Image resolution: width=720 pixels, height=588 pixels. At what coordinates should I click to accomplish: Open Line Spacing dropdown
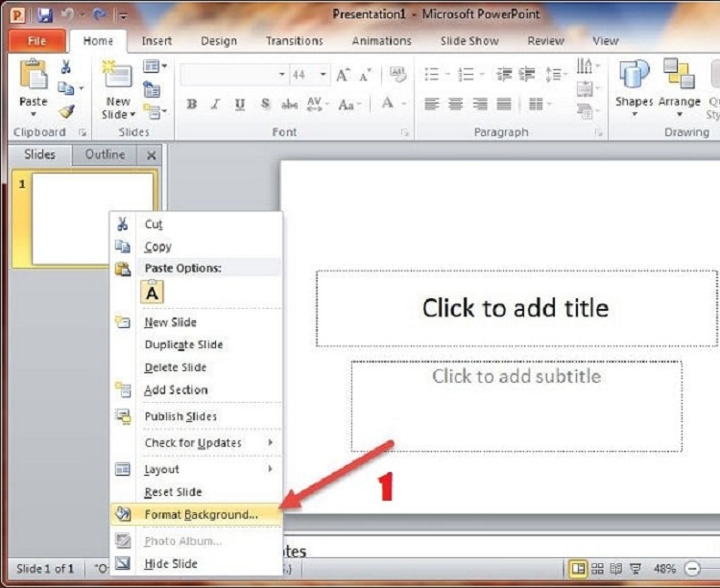click(556, 74)
